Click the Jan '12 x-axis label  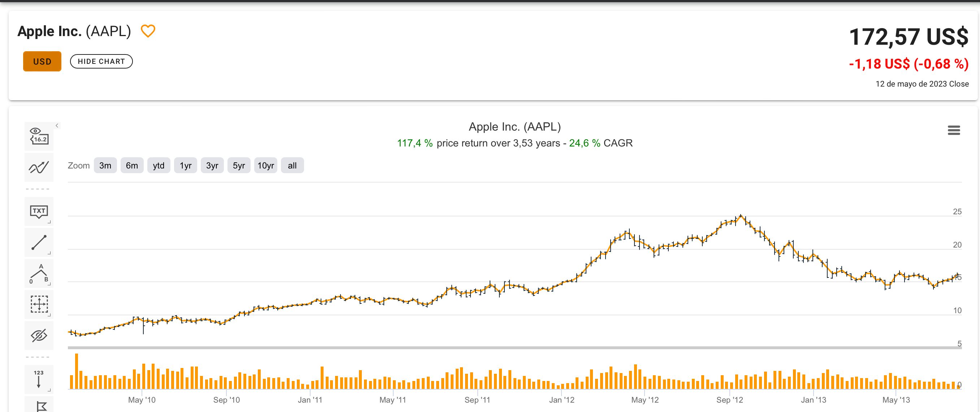pyautogui.click(x=561, y=400)
